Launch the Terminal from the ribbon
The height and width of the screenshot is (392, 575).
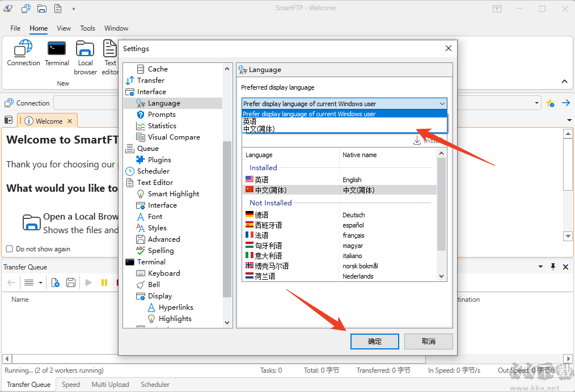point(57,53)
